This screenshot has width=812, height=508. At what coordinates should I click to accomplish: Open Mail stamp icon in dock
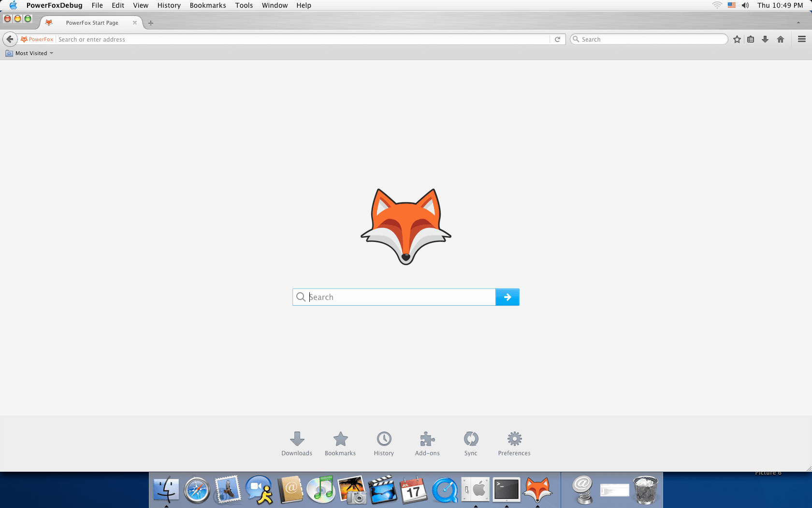tap(228, 490)
